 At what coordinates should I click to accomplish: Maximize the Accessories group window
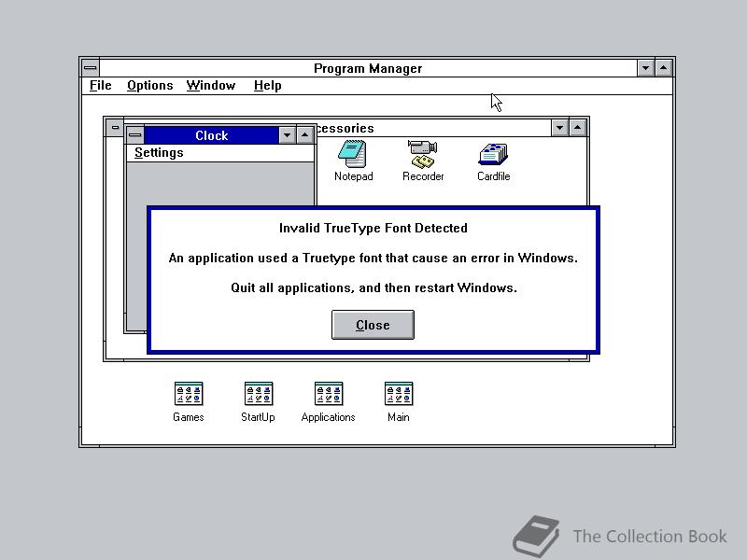tap(577, 127)
